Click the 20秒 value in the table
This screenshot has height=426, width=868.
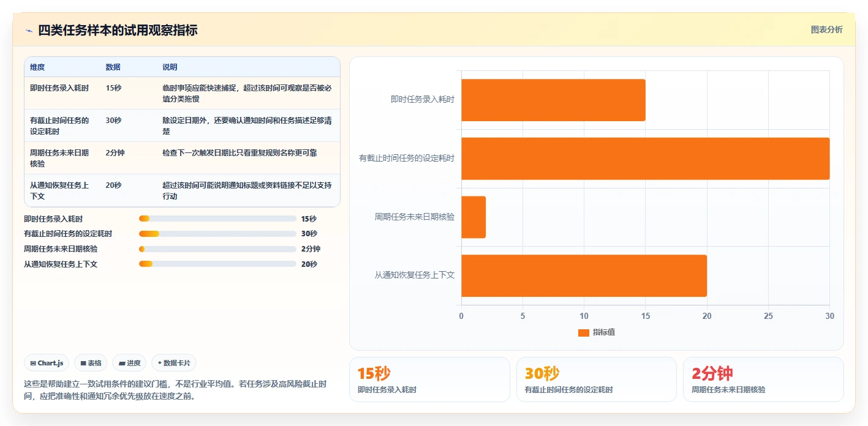[113, 185]
